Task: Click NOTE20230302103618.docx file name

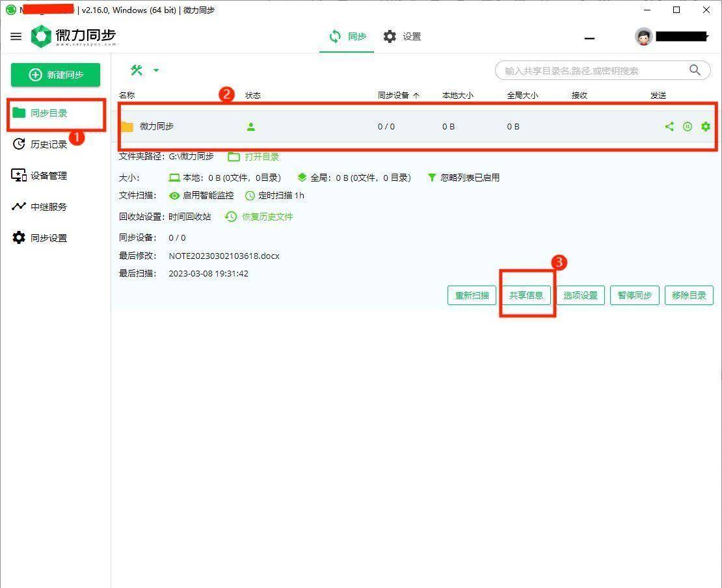Action: pyautogui.click(x=224, y=256)
